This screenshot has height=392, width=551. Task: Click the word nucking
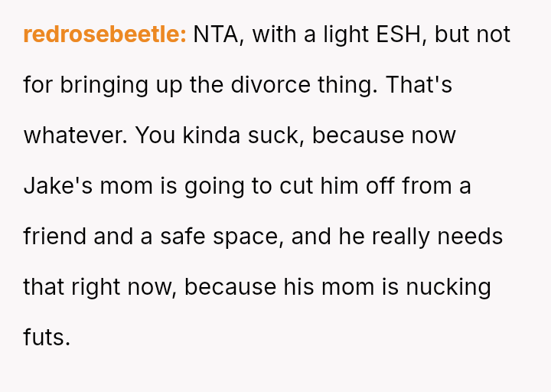(448, 287)
